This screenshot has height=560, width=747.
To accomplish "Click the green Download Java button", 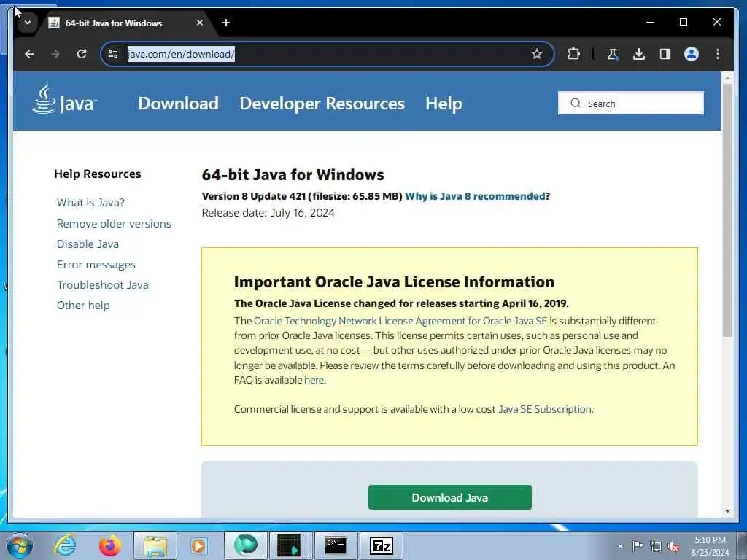I will click(449, 497).
